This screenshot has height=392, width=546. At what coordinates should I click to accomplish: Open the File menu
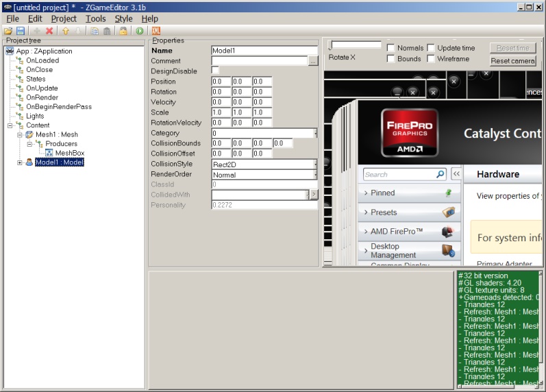(x=12, y=19)
